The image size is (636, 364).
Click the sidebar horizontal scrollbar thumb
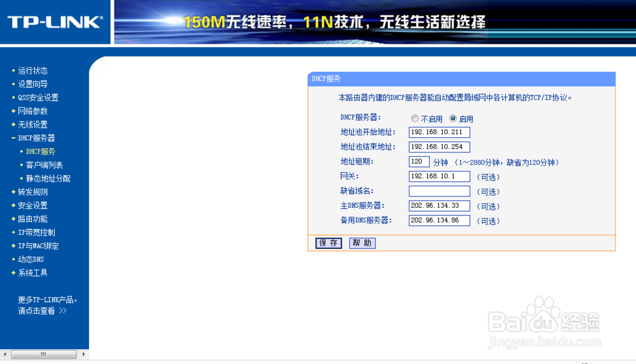click(44, 354)
